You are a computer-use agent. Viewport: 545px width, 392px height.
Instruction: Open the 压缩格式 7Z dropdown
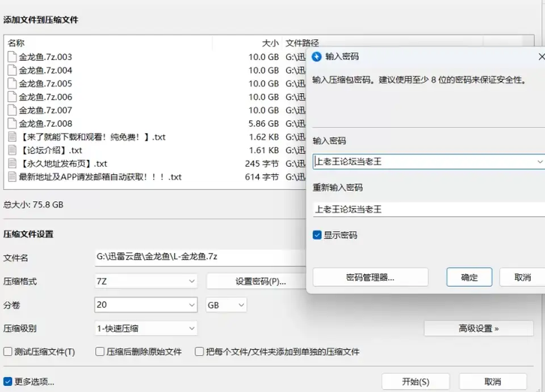coord(146,281)
